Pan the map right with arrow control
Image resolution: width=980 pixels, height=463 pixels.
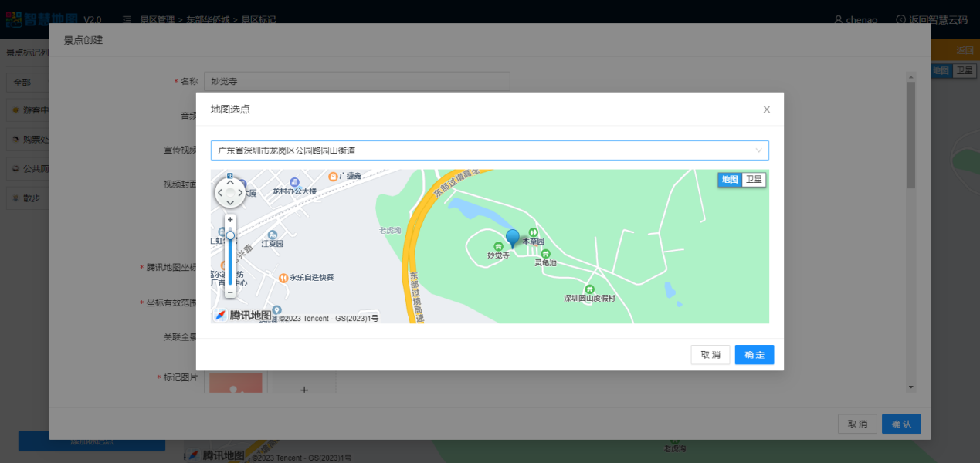coord(240,192)
